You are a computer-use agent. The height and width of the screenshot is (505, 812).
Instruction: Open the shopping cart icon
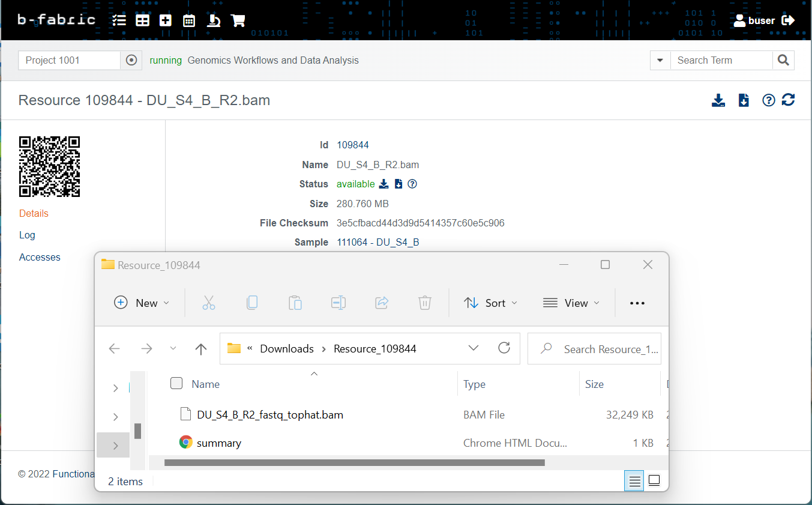click(x=238, y=20)
